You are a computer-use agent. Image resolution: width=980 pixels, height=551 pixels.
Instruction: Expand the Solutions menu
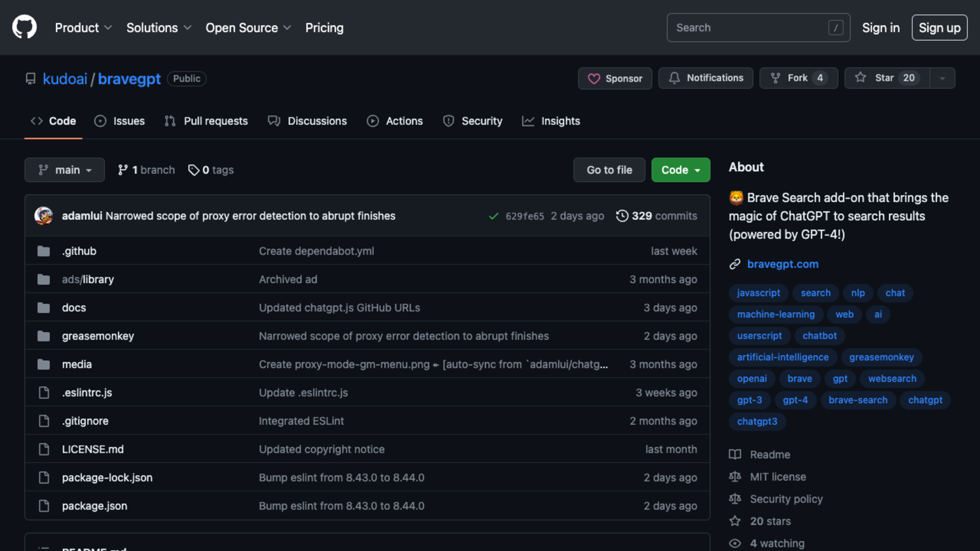coord(159,27)
